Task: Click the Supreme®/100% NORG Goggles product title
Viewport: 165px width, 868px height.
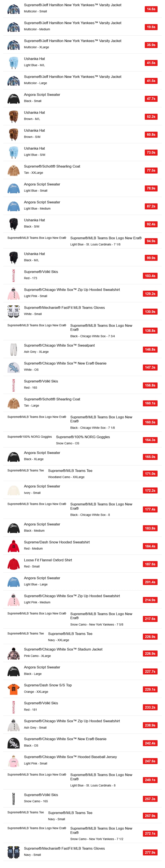Action: [83, 437]
